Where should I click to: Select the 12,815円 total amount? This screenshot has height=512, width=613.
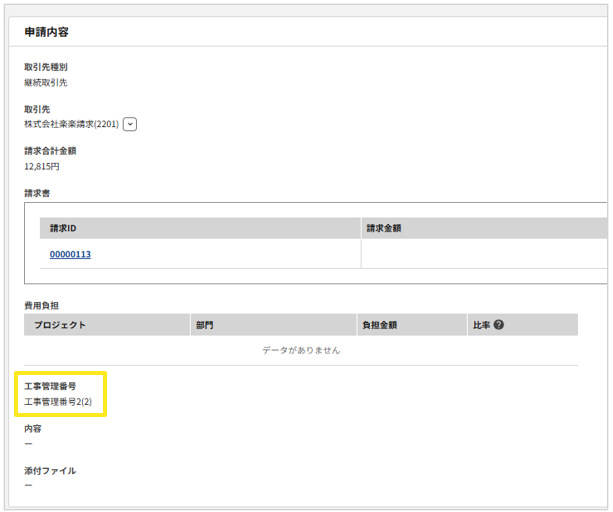42,166
